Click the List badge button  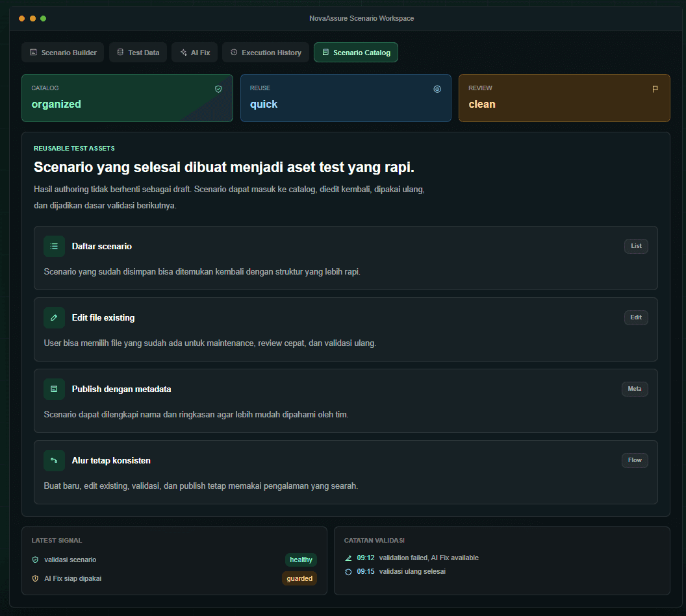pyautogui.click(x=636, y=246)
